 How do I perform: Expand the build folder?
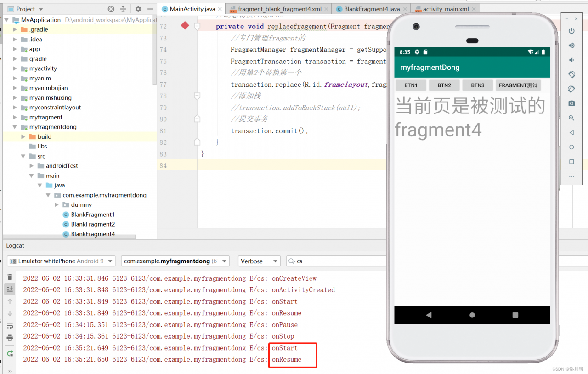[23, 136]
